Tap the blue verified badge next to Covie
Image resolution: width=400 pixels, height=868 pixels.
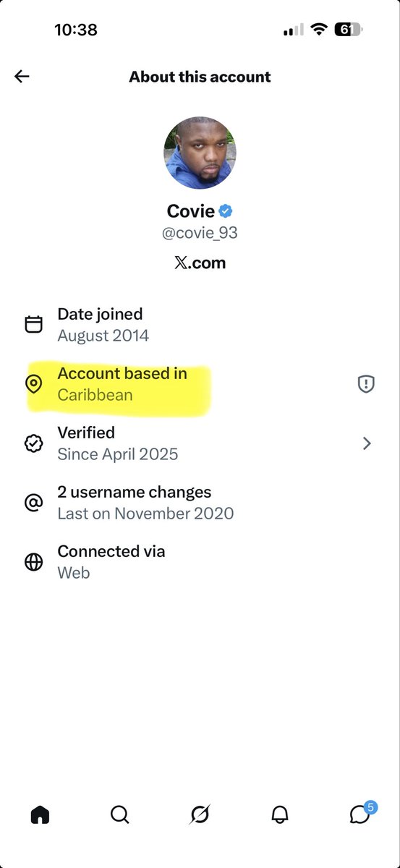coord(226,211)
